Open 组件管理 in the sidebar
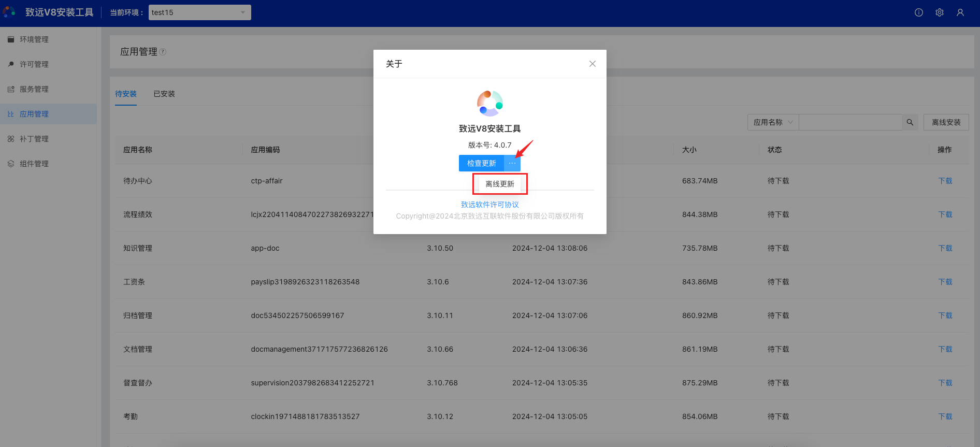Screen dimensions: 980x447 48,164
